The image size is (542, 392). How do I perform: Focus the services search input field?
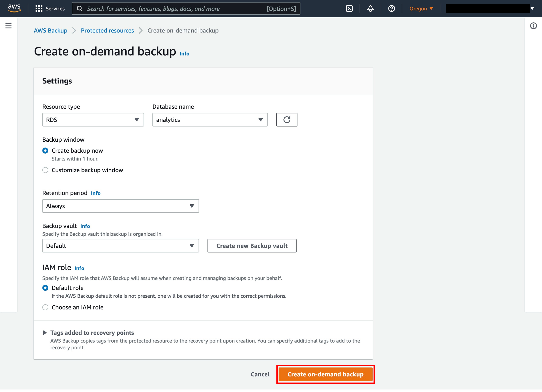click(x=186, y=9)
